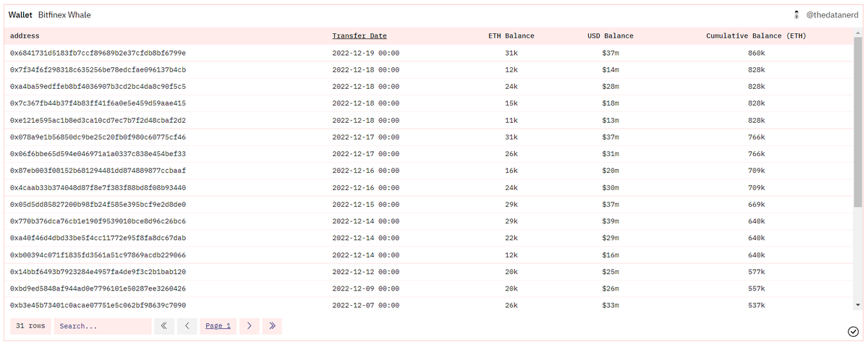
Task: Click the 2022-12-12 00:00 transfer date cell
Action: click(365, 271)
